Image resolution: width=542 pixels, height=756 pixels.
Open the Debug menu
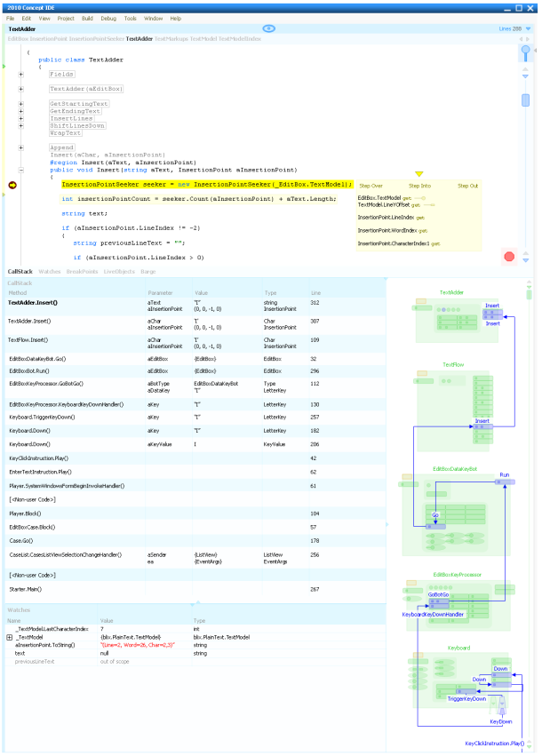pyautogui.click(x=108, y=19)
